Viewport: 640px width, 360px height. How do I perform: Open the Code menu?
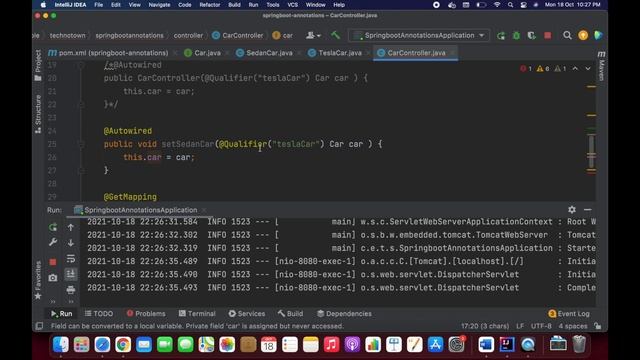coord(184,5)
